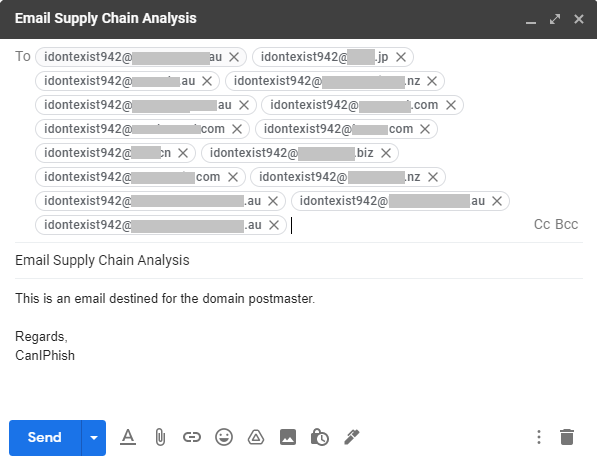Discard draft with trash icon
Viewport: 597px width, 463px height.
point(567,437)
